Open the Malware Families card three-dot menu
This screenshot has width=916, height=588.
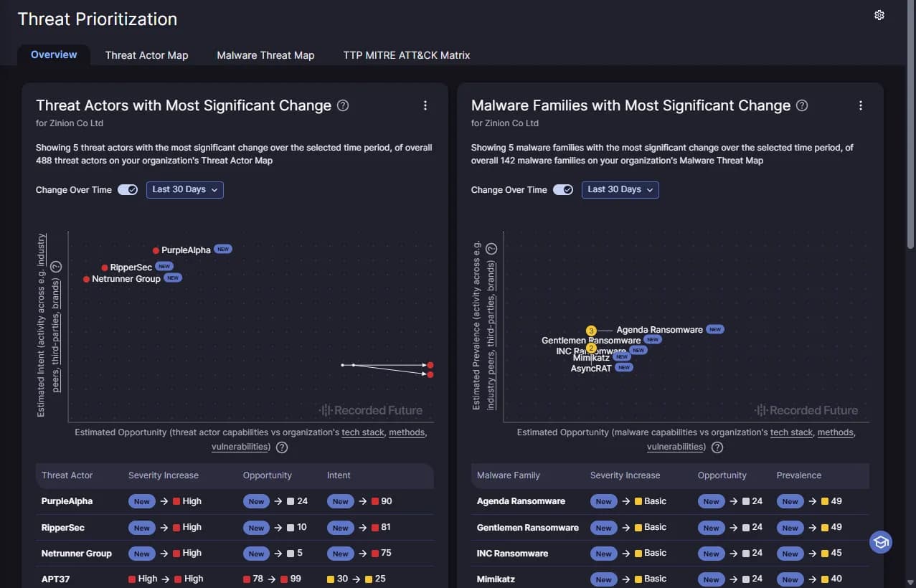tap(861, 105)
